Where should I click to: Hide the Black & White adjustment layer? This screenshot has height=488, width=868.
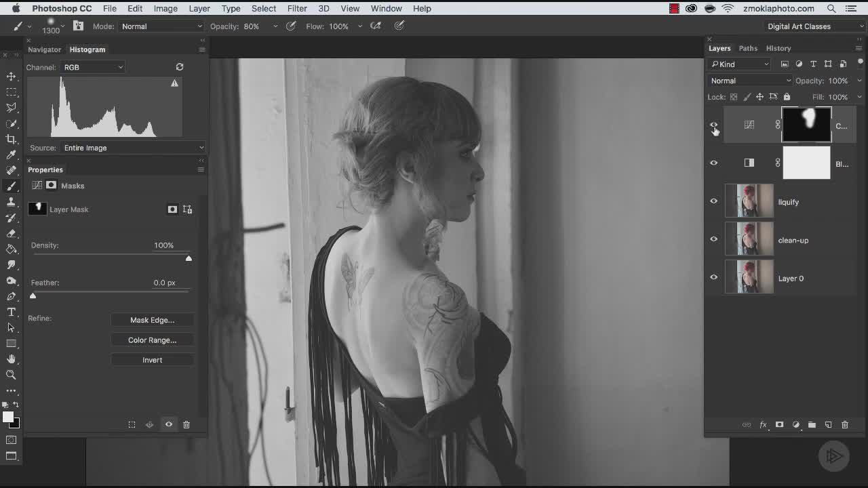[713, 163]
